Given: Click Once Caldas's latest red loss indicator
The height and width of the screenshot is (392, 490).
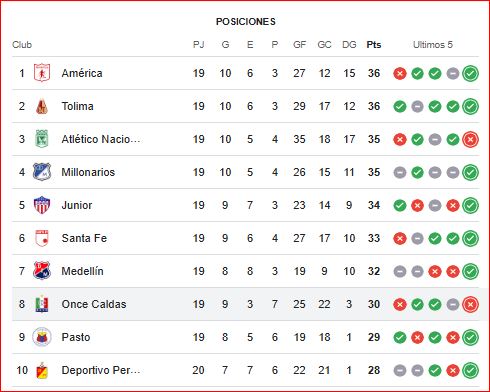Looking at the screenshot, I should [470, 304].
